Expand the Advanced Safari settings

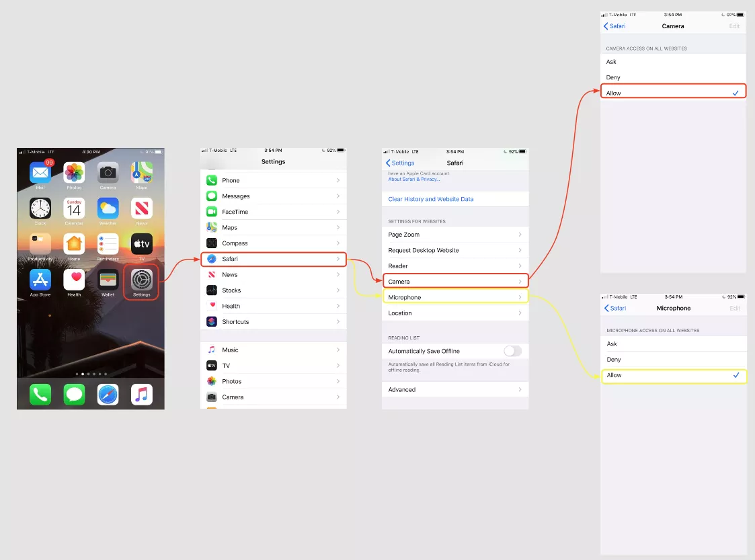pos(455,389)
